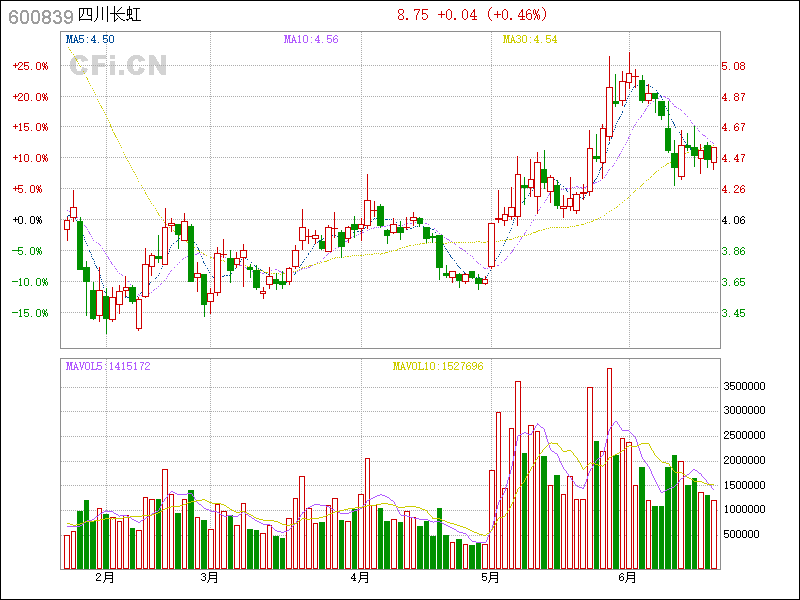Jump to the 2月 time axis marker
The width and height of the screenshot is (800, 600).
104,577
